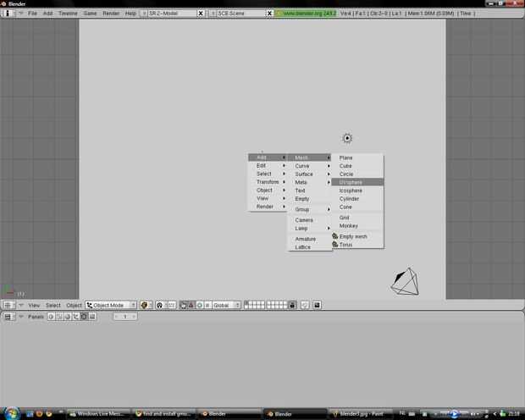Viewport: 525px width, 420px height.
Task: Choose Empty in the Add menu
Action: 310,199
